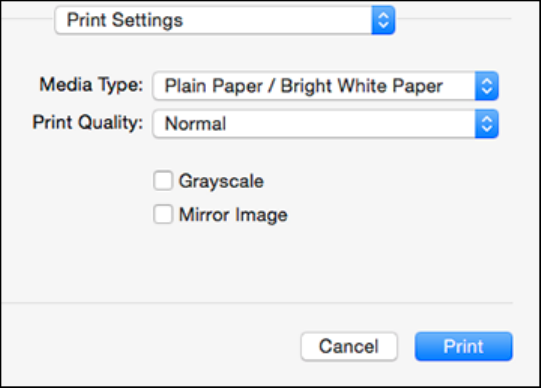Tick the Mirror Image checkbox

pyautogui.click(x=163, y=214)
